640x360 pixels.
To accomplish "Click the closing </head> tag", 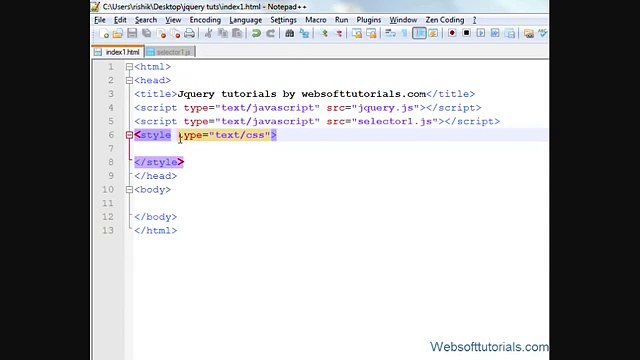I will (156, 176).
